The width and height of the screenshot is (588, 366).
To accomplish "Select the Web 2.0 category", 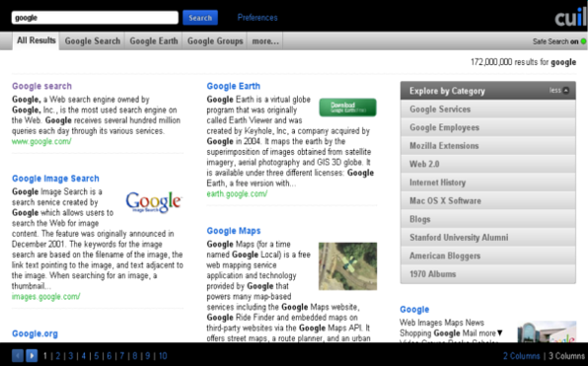I will [488, 164].
